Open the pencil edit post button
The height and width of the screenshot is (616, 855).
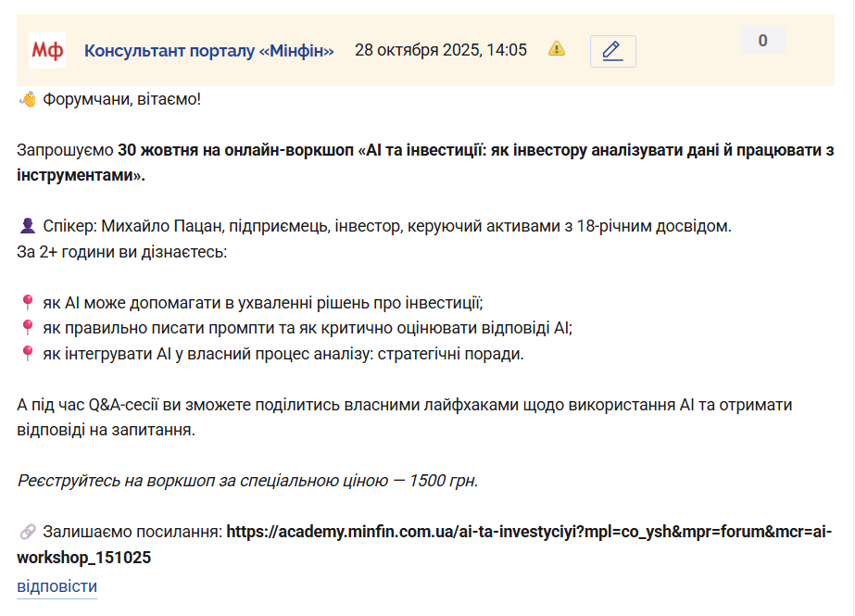(613, 51)
